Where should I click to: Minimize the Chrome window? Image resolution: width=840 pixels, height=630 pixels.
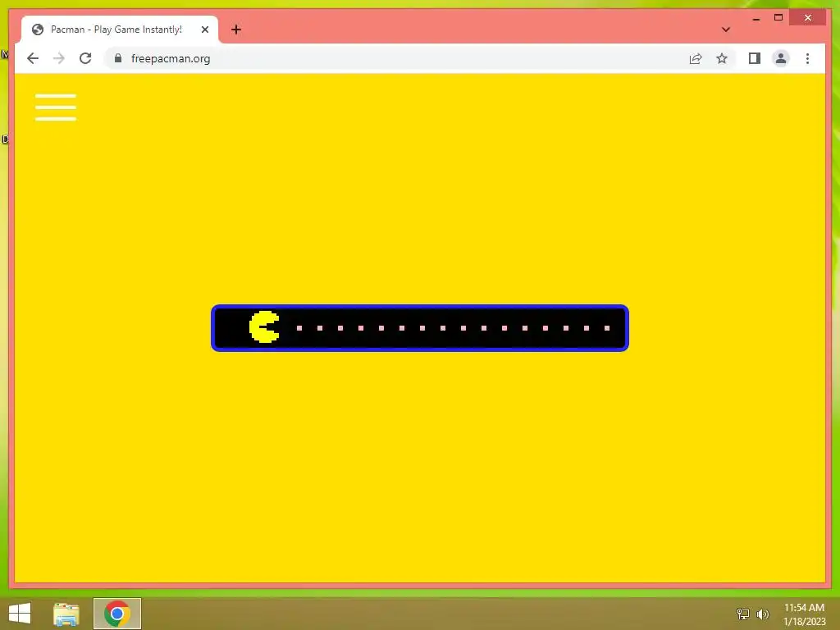pos(756,18)
